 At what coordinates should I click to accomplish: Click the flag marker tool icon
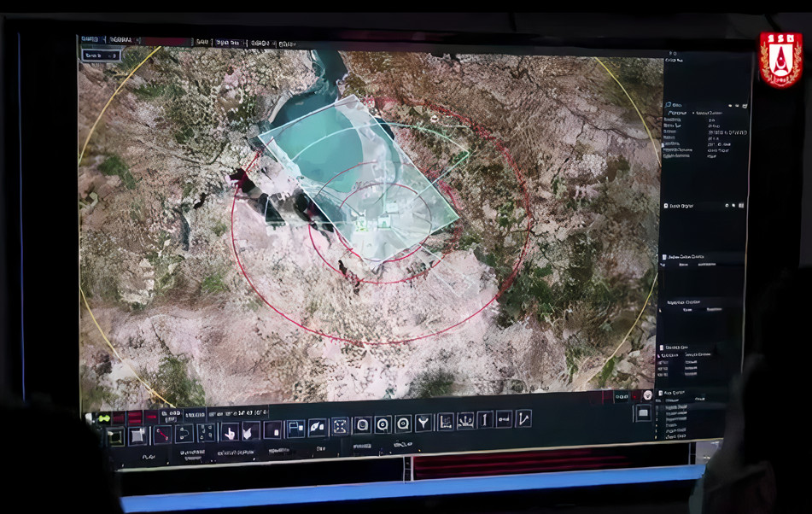[x=295, y=429]
